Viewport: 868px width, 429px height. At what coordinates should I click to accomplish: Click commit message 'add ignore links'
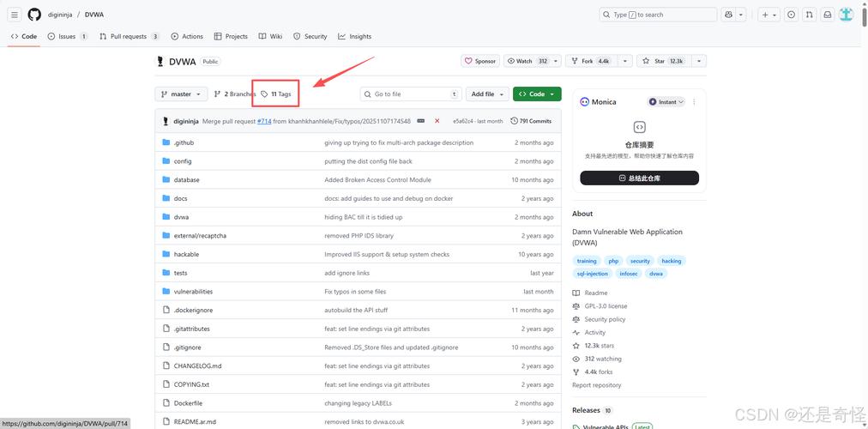pos(347,273)
